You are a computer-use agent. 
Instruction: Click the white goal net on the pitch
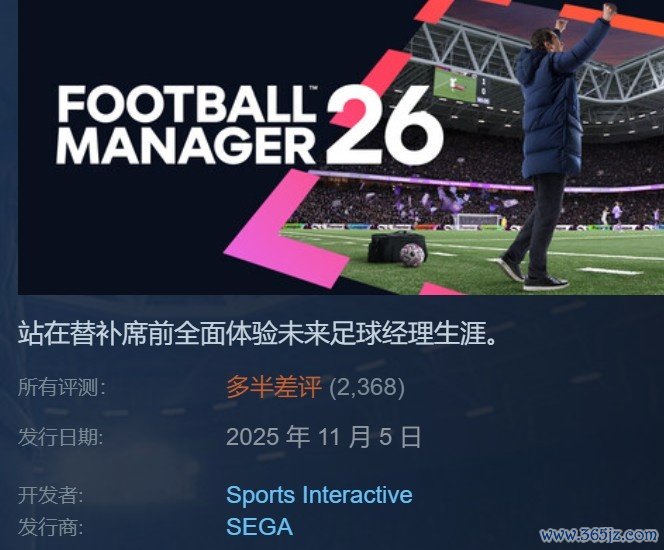477,220
